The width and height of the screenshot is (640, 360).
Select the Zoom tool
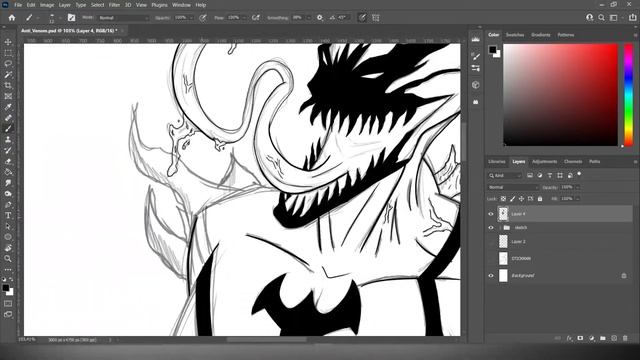pos(8,258)
